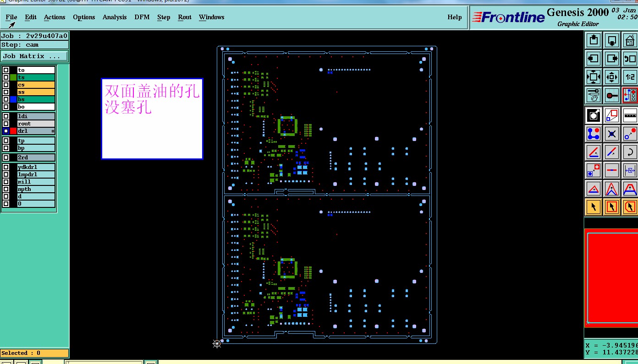
Task: Click the previous view return-arrow icon
Action: click(630, 59)
